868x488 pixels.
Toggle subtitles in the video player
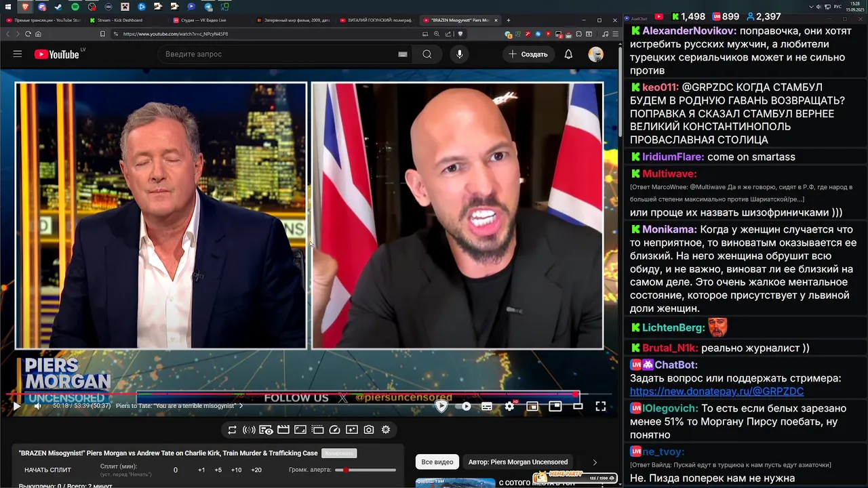coord(487,406)
